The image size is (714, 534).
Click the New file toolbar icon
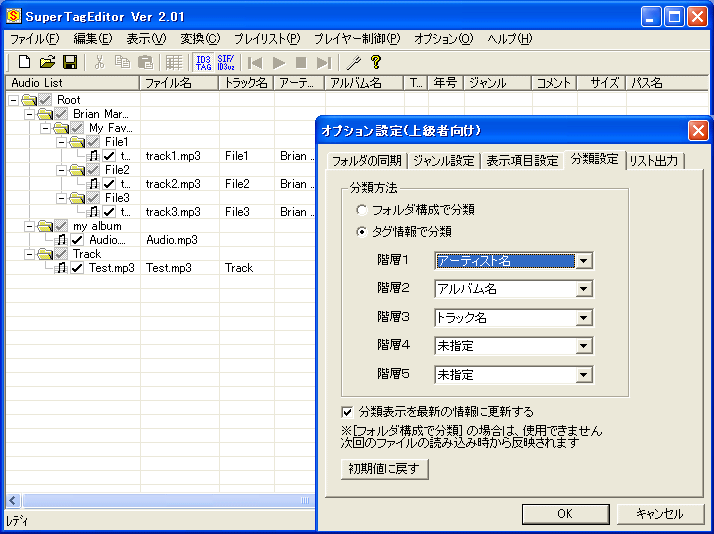[x=24, y=62]
